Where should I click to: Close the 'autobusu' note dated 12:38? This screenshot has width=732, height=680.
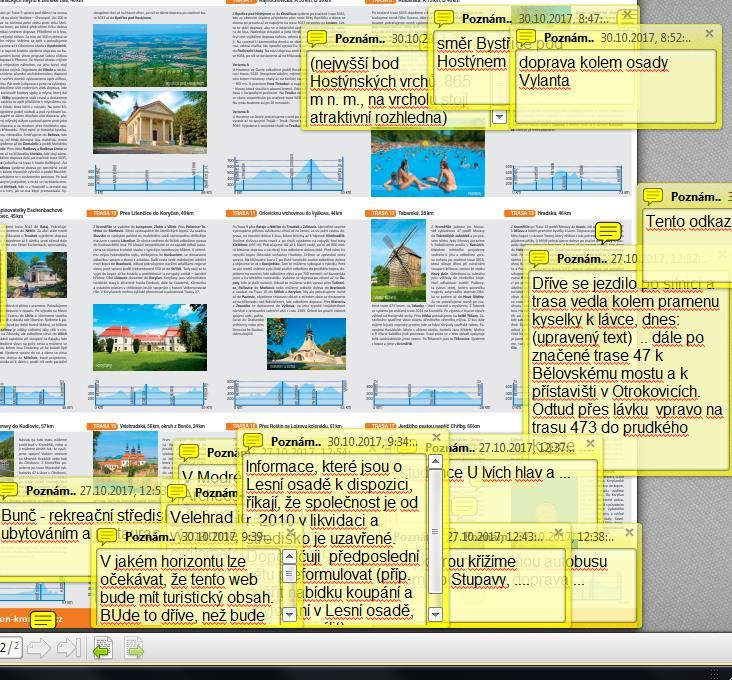[629, 532]
